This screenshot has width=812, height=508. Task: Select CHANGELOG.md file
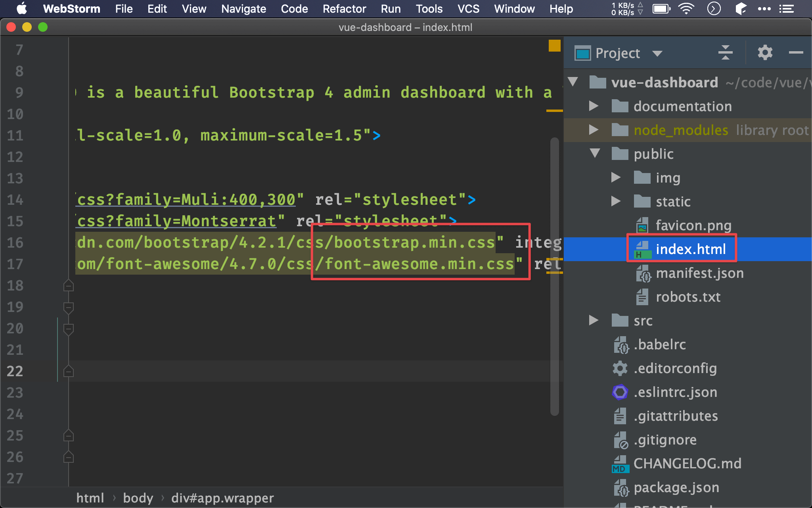click(688, 464)
